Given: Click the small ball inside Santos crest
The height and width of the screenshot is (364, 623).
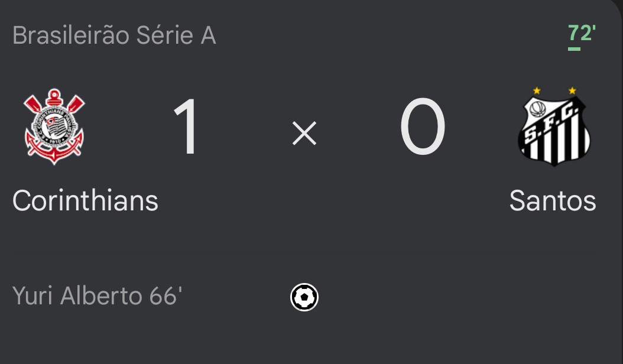Looking at the screenshot, I should [x=537, y=109].
